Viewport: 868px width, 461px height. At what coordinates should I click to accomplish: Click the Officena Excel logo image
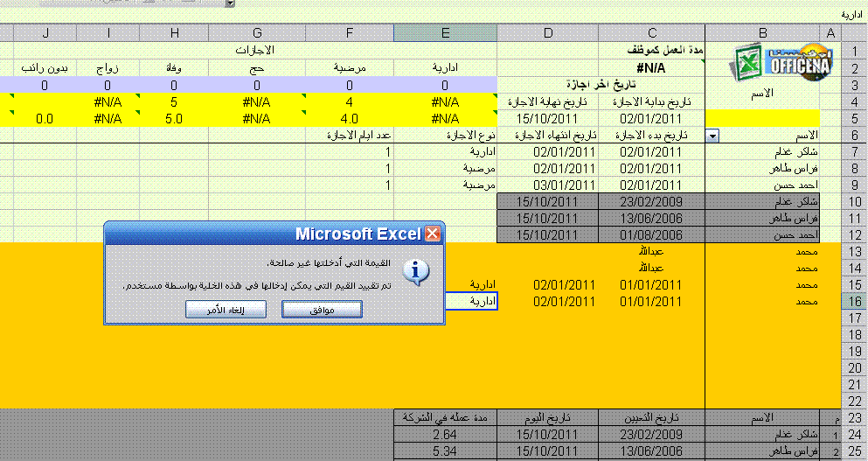click(781, 62)
